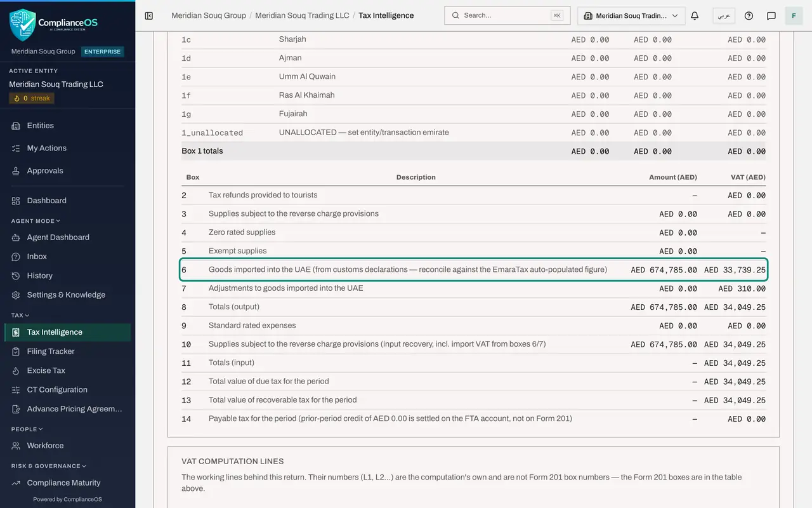Click the search input field
This screenshot has height=508, width=812.
click(507, 15)
